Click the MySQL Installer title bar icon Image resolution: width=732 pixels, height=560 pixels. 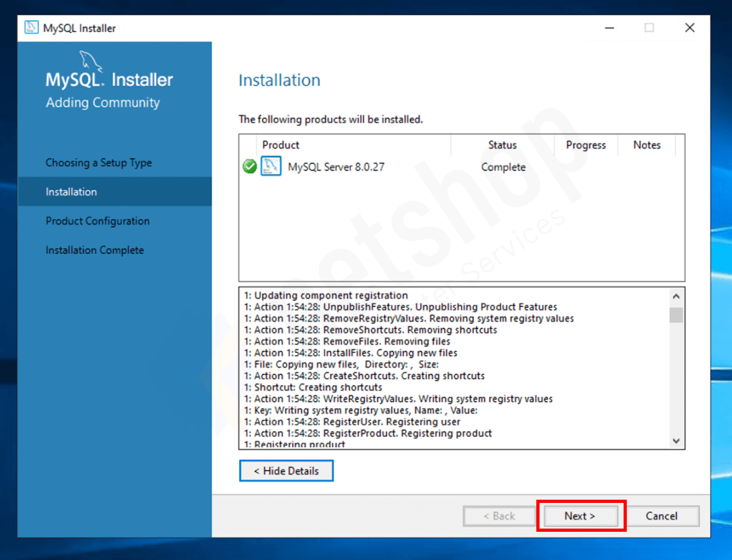tap(31, 28)
